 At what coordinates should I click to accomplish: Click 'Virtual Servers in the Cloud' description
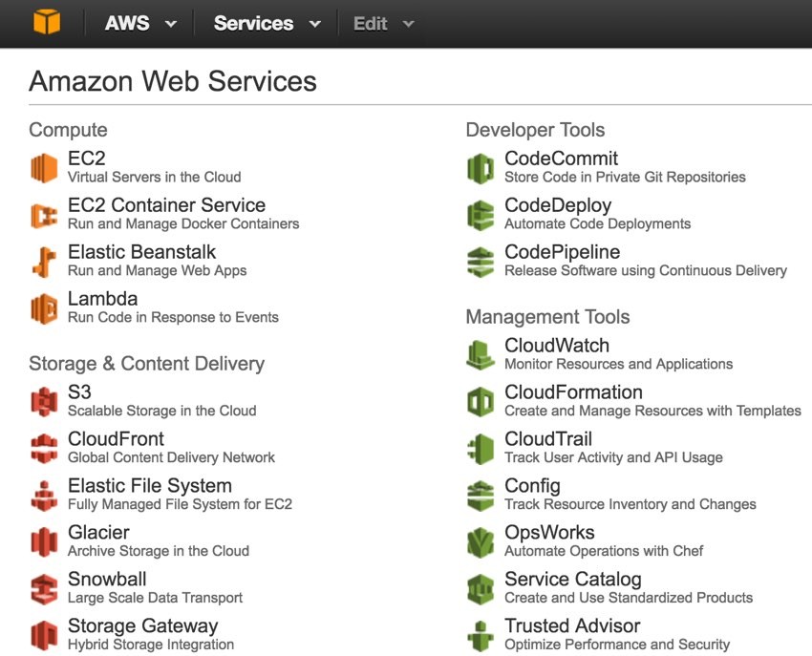(155, 177)
